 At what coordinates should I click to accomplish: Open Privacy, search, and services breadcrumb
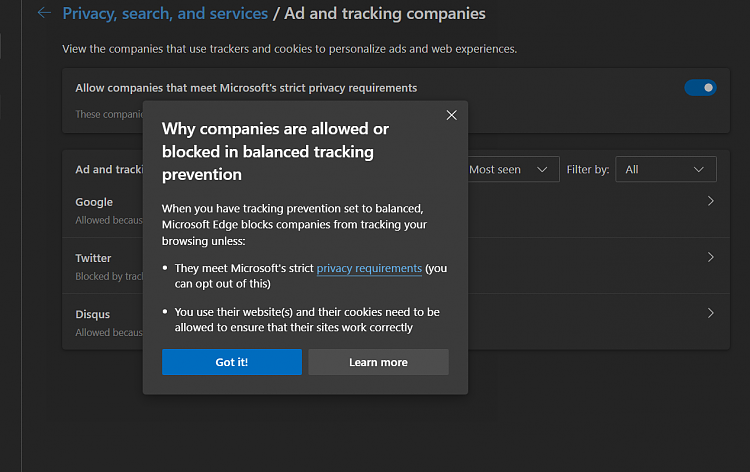(x=165, y=13)
